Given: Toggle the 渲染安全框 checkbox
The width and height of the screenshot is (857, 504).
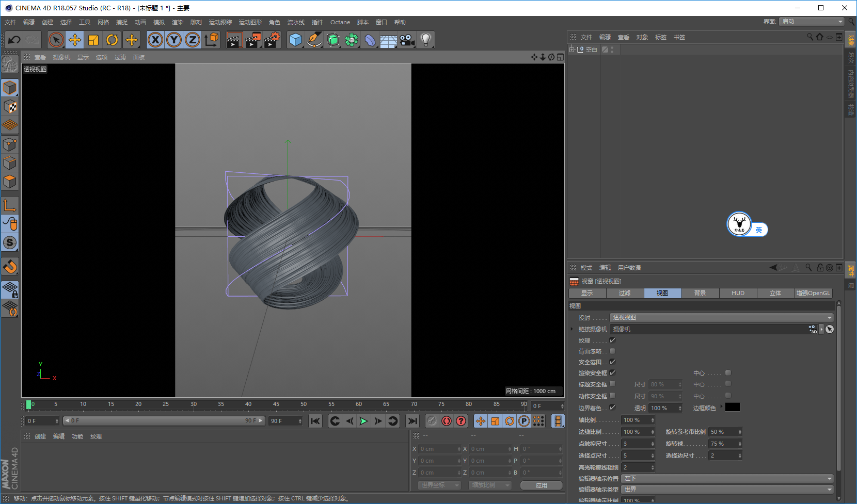Looking at the screenshot, I should [x=612, y=373].
